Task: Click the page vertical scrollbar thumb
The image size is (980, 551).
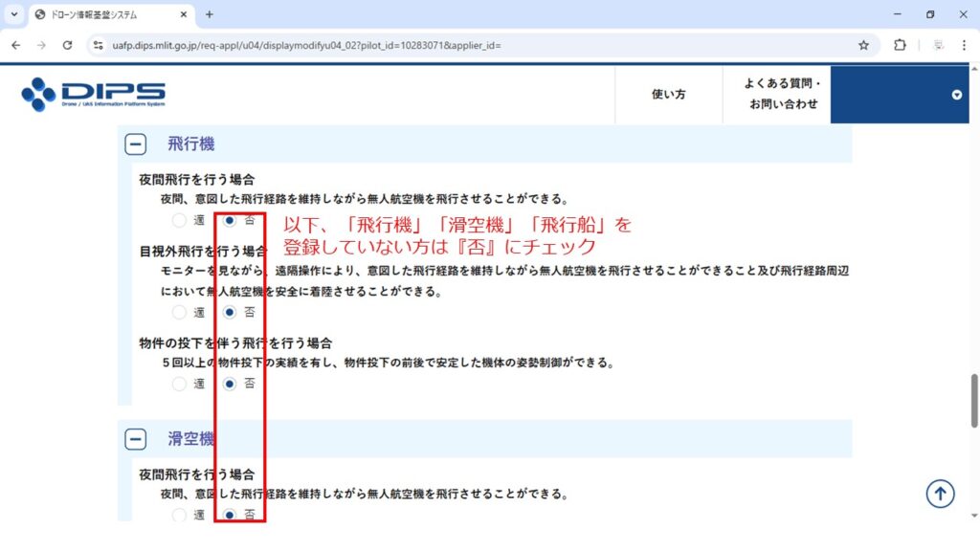Action: coord(974,400)
